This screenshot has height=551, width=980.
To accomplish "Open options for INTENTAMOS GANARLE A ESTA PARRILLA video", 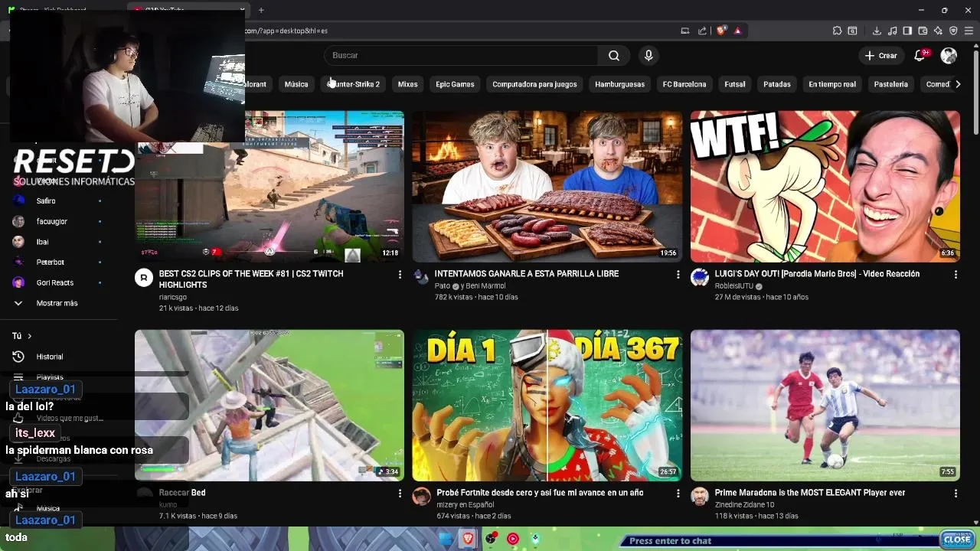I will [x=678, y=274].
